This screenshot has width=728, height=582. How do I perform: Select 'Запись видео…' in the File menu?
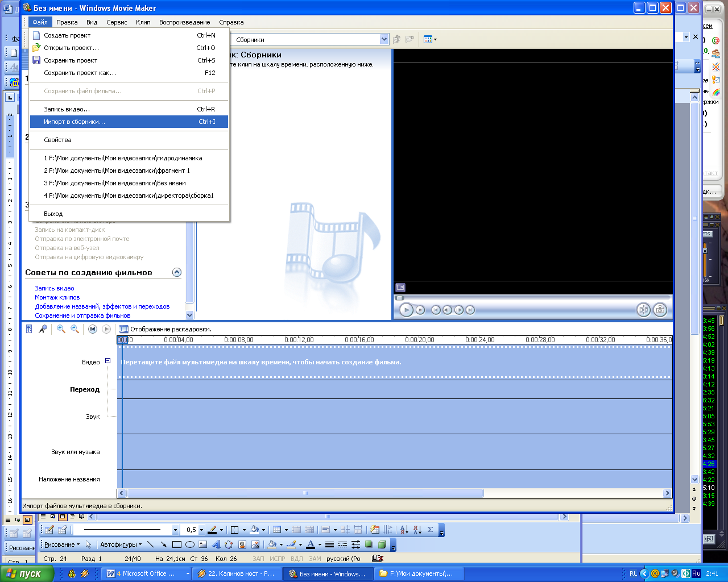[x=129, y=109]
